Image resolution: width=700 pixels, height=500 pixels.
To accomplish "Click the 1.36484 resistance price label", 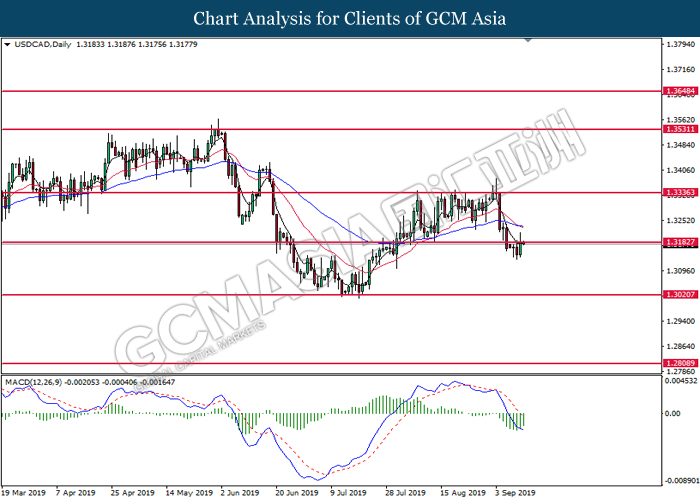I will 680,91.
